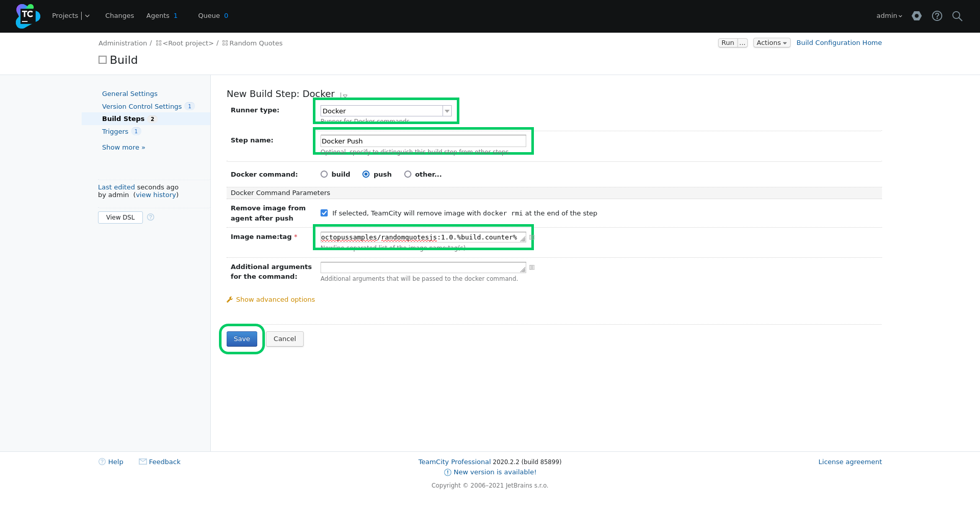Open parameter picker icon next to Image name:tag
This screenshot has width=980, height=508.
(532, 237)
